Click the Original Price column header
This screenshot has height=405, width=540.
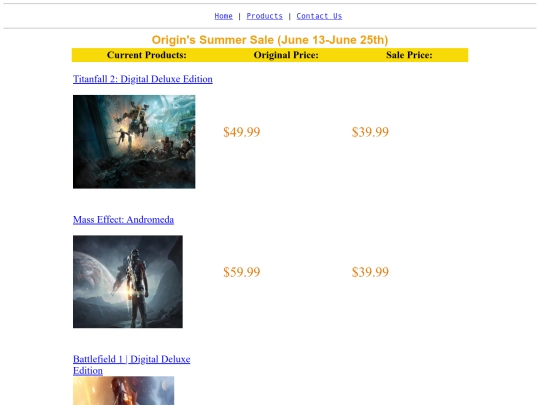pos(286,55)
